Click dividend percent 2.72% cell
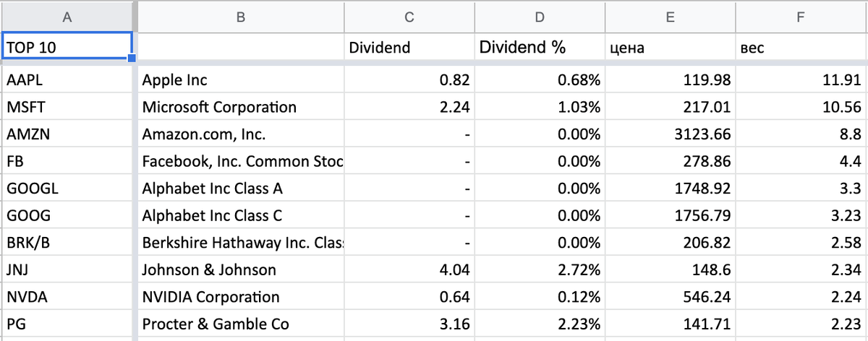The width and height of the screenshot is (868, 341). pyautogui.click(x=540, y=269)
